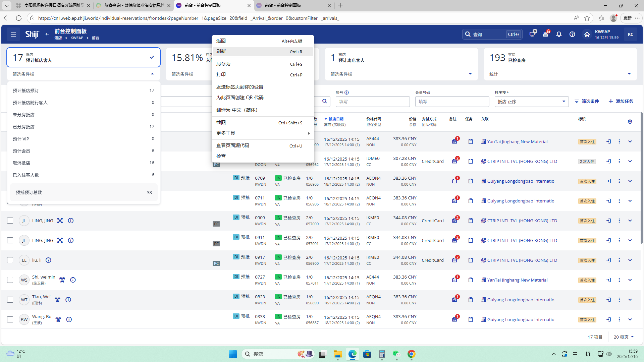Check the Wang, Bo row checkbox
Screen dimensions: 644x362
tap(10, 319)
